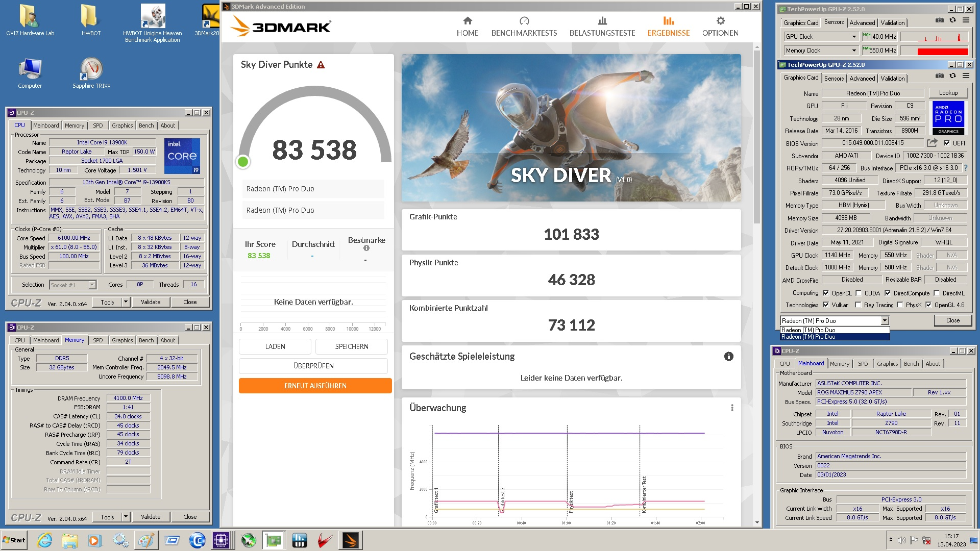Toggle the CUDA checkbox in GPU-Z
This screenshot has height=551, width=980.
click(859, 293)
